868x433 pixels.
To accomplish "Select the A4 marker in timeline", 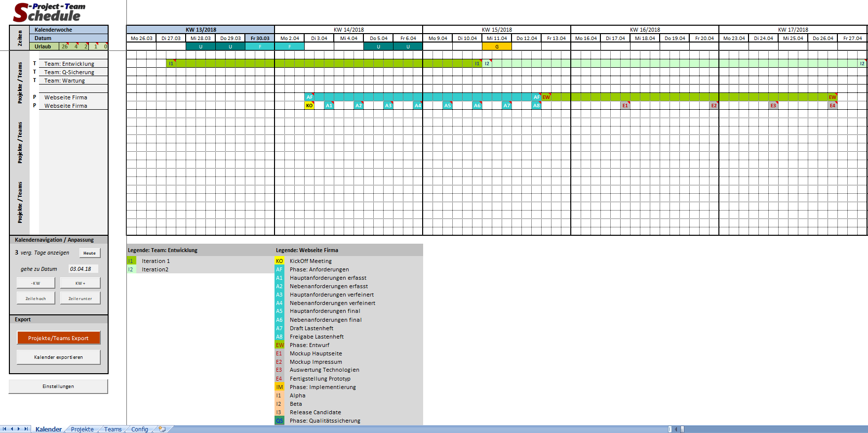I will pyautogui.click(x=418, y=105).
